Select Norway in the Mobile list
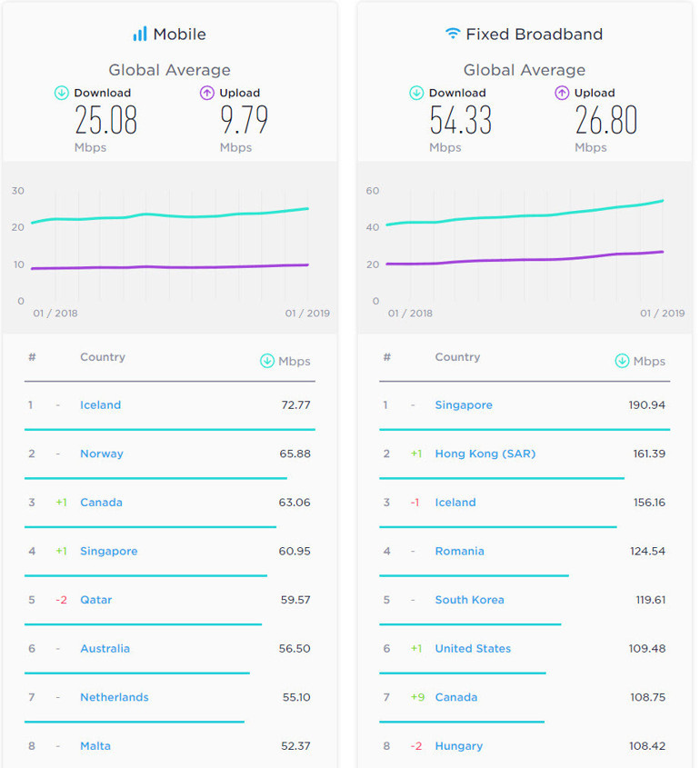The width and height of the screenshot is (700, 768). coord(102,454)
